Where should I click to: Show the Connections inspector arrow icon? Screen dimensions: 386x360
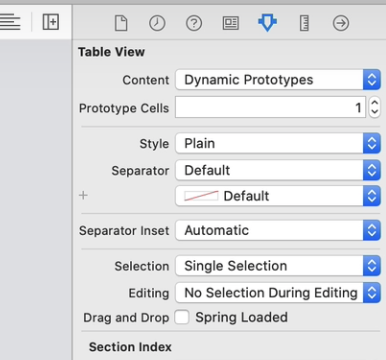[x=341, y=23]
